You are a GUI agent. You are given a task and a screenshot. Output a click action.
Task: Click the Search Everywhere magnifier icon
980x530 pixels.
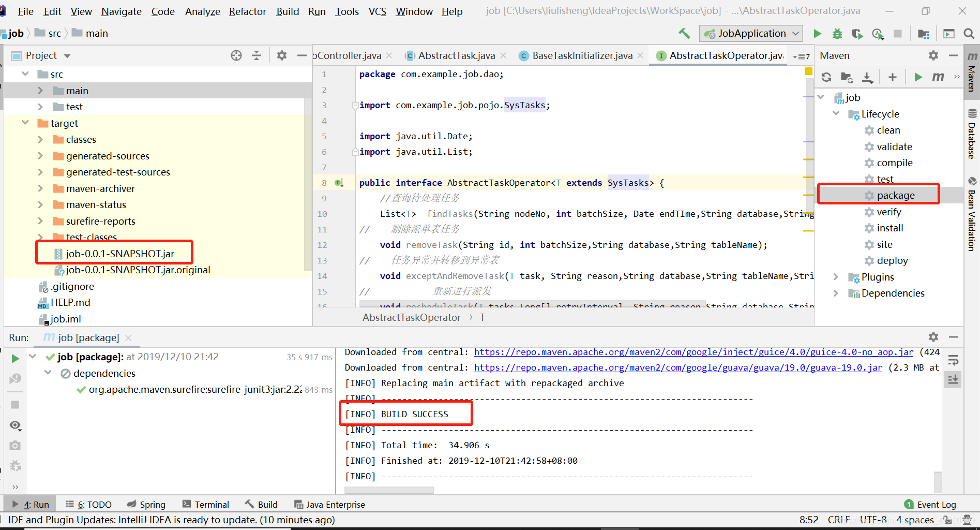[x=969, y=34]
